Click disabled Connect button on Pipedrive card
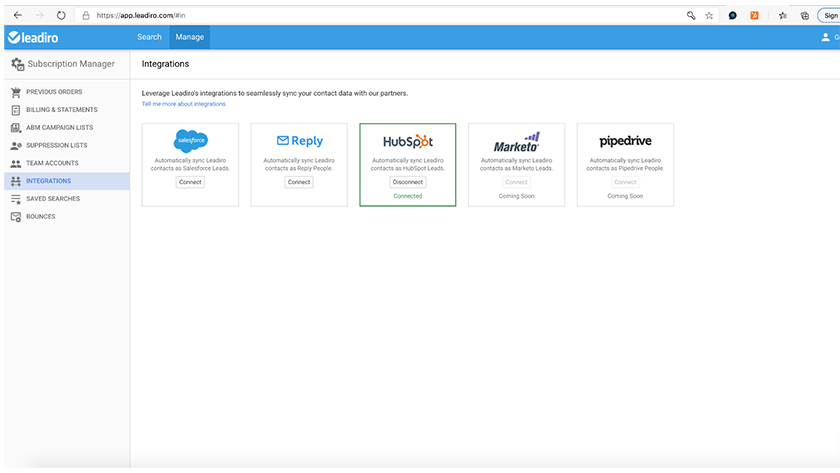This screenshot has width=840, height=473. (x=625, y=182)
